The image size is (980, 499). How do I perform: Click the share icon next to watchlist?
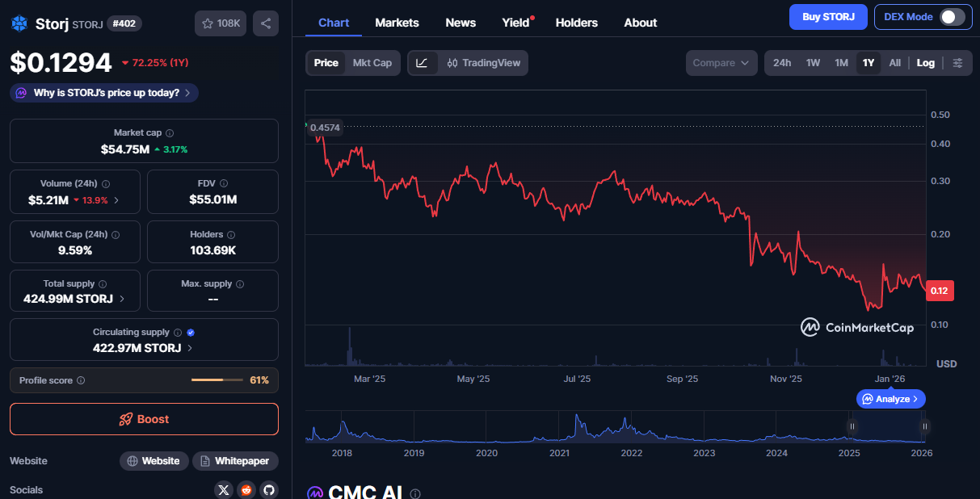click(266, 23)
